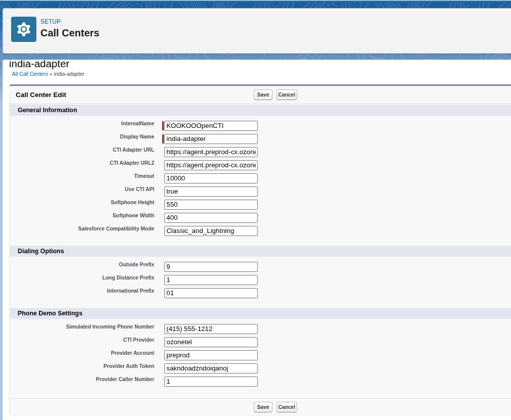The width and height of the screenshot is (511, 420).
Task: Click the top Save button
Action: tap(263, 95)
